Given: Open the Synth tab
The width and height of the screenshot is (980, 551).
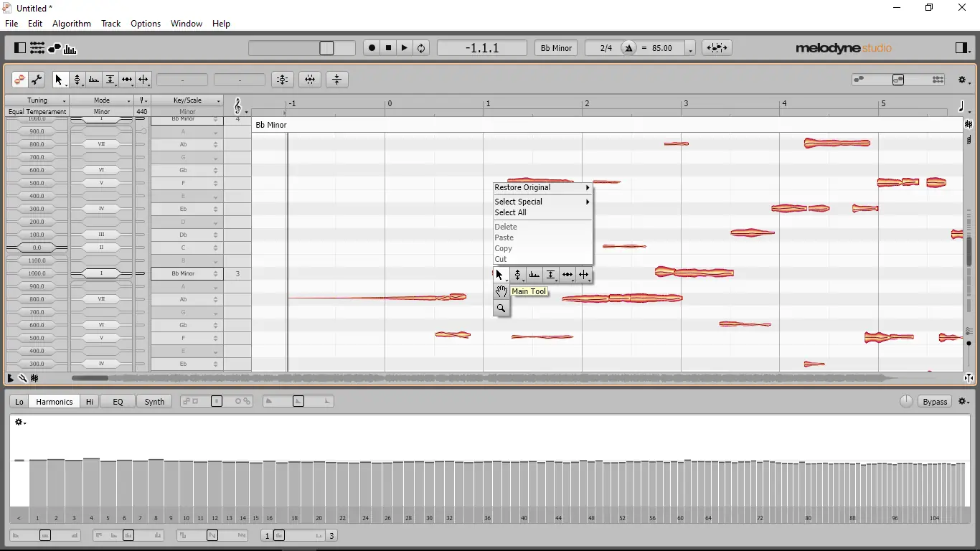Looking at the screenshot, I should (154, 402).
